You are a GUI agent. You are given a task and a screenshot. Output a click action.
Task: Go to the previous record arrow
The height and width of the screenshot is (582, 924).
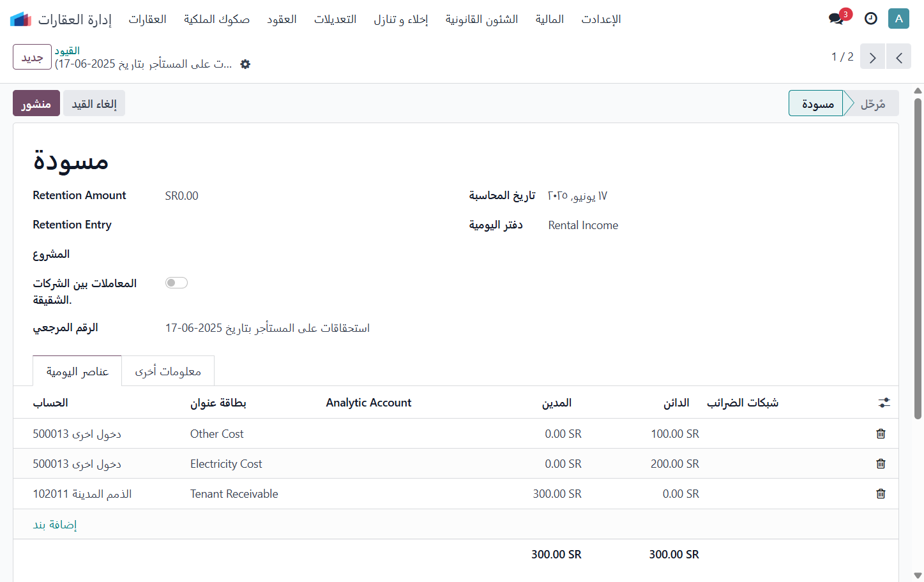[x=898, y=57]
